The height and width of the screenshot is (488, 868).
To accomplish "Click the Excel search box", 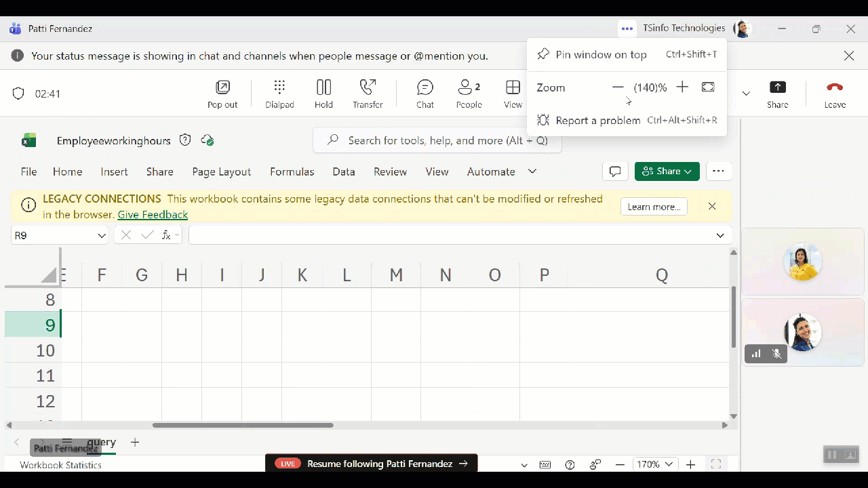I will pyautogui.click(x=437, y=140).
